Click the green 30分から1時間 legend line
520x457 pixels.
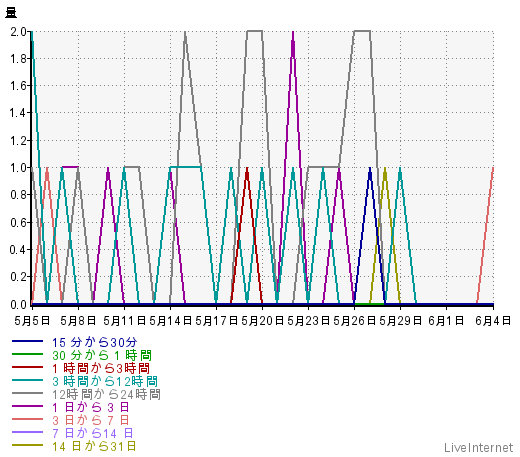(x=27, y=354)
